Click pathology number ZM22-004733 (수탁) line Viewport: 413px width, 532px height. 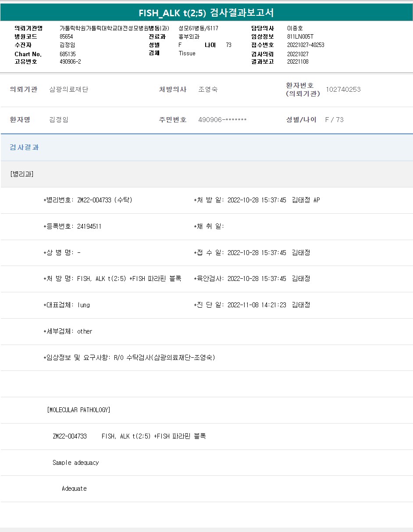click(88, 200)
